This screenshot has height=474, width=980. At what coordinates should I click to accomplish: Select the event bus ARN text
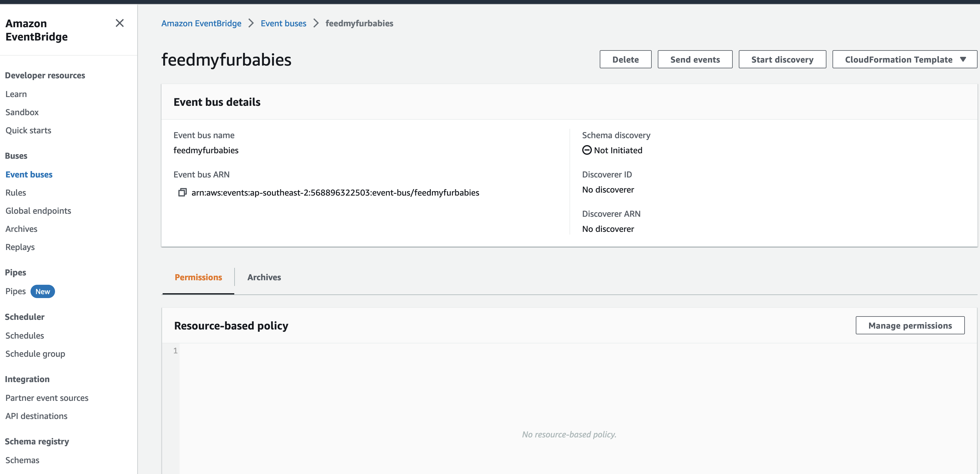click(x=335, y=193)
